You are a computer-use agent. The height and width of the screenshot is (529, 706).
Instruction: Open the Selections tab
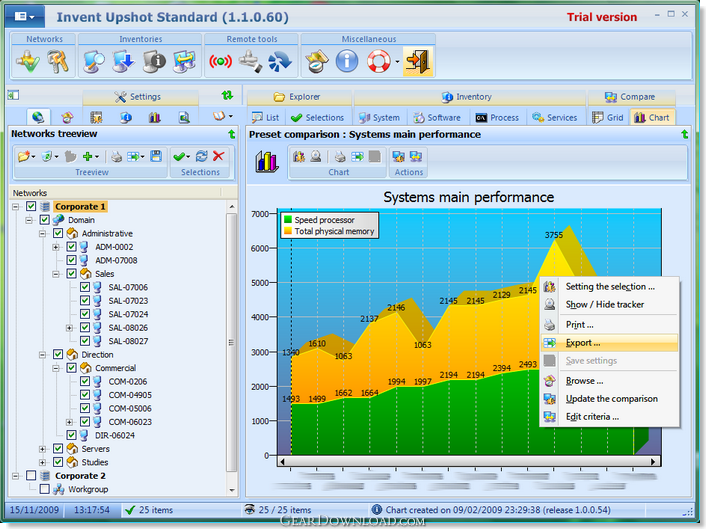tap(318, 118)
